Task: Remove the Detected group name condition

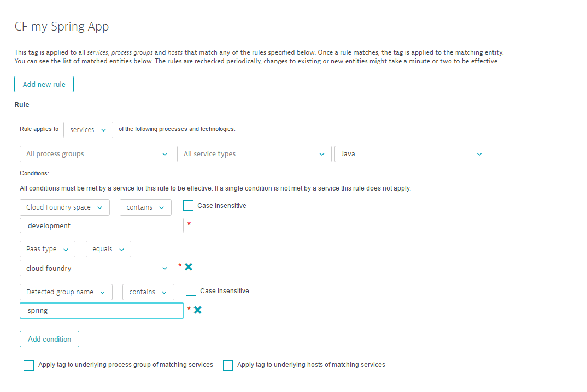Action: click(x=198, y=310)
